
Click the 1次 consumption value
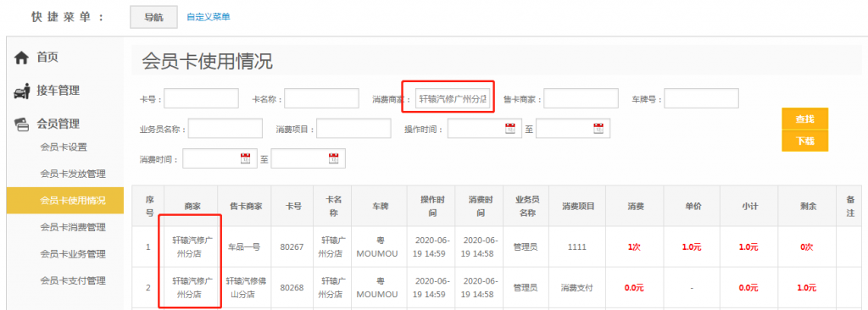point(634,247)
